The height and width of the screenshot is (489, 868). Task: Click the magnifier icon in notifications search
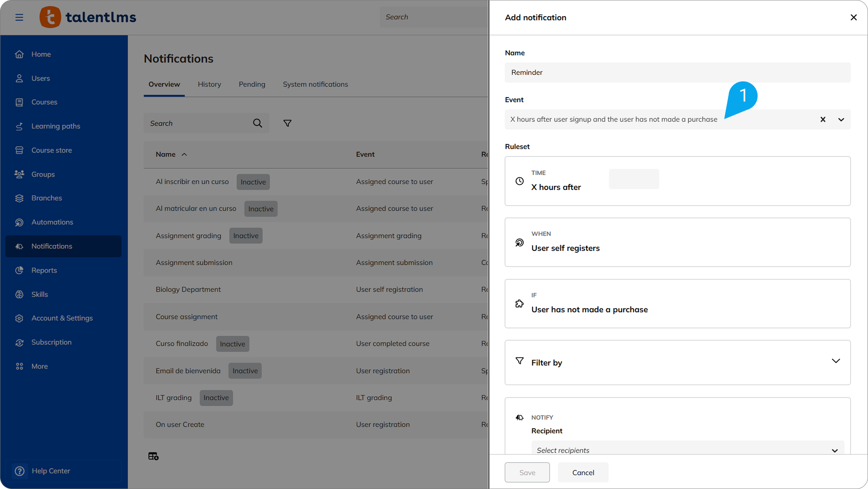pyautogui.click(x=258, y=123)
